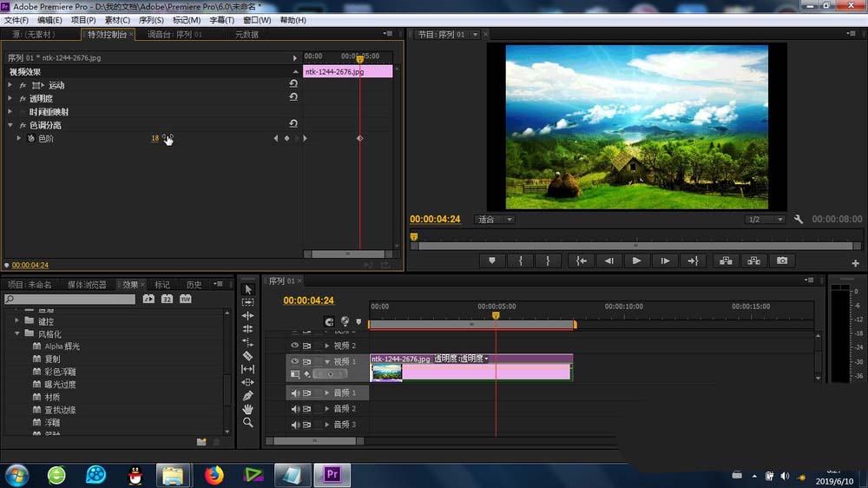Collapse the 色调分离 effect

pos(10,125)
